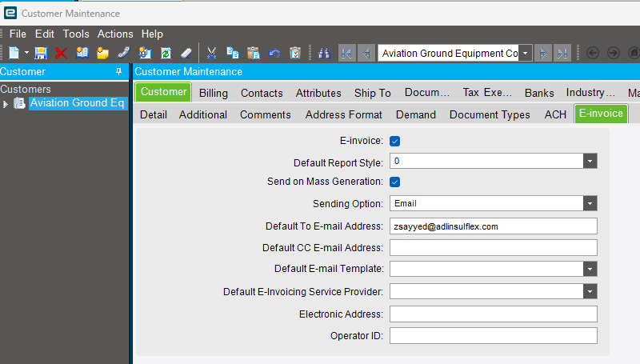Open the Edit menu
640x364 pixels.
45,34
